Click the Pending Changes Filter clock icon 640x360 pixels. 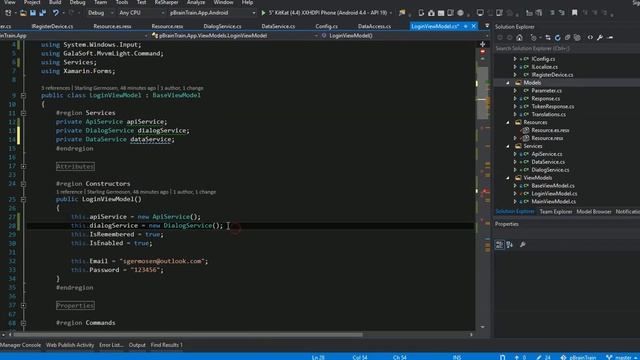pos(533,38)
